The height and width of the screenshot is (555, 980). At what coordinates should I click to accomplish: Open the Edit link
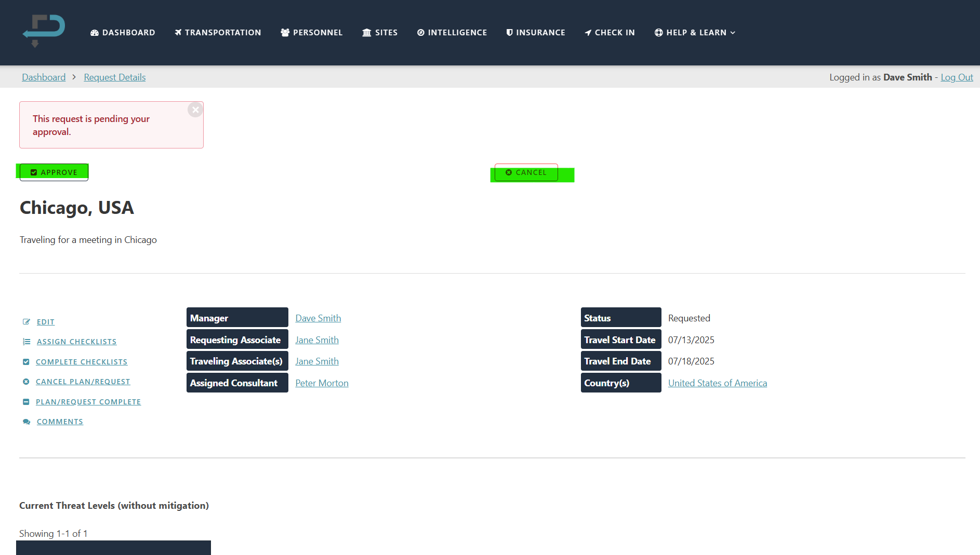(x=46, y=322)
